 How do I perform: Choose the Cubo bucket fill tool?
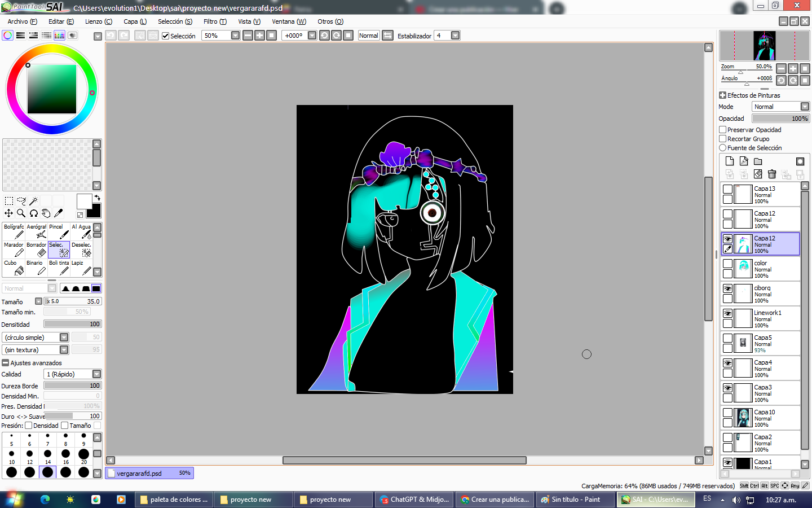(x=14, y=268)
